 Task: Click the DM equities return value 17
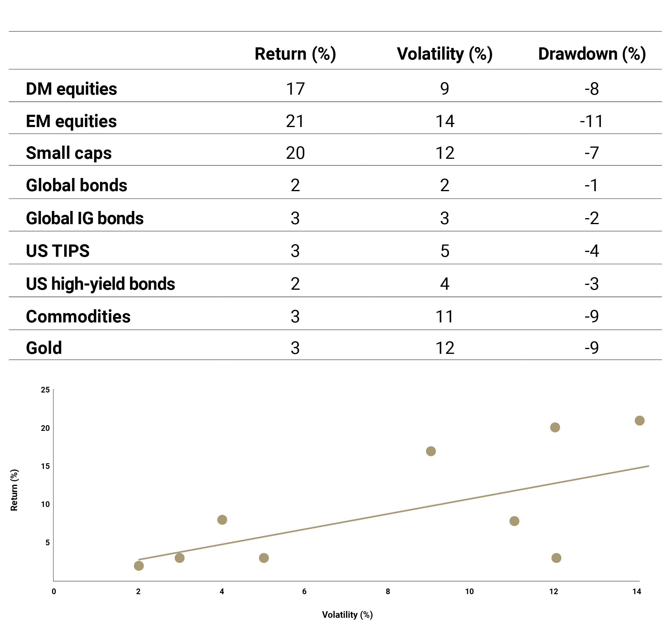point(295,89)
